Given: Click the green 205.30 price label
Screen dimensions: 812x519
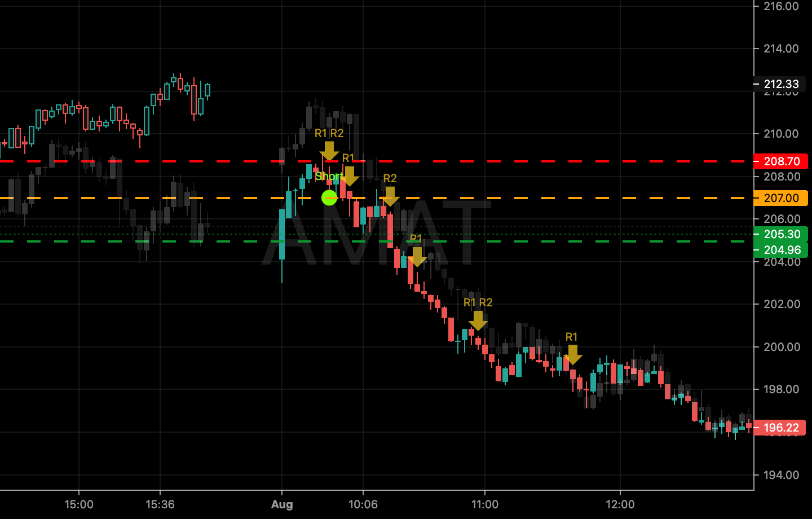Looking at the screenshot, I should [x=781, y=234].
